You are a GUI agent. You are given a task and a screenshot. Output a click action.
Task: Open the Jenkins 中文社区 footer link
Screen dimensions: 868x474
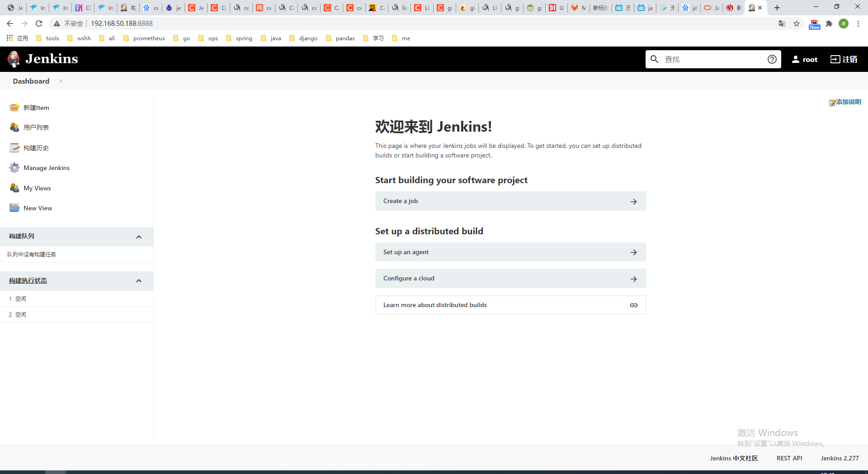click(x=734, y=458)
